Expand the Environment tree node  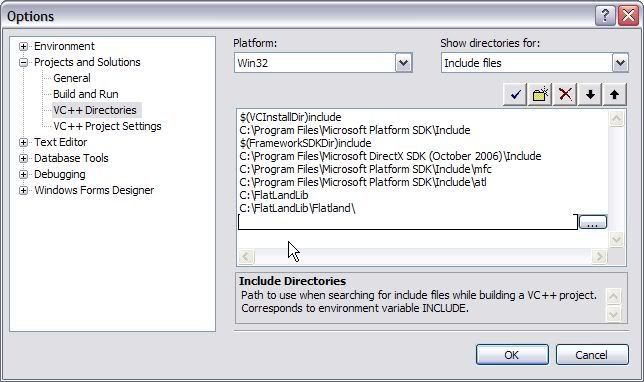point(23,46)
